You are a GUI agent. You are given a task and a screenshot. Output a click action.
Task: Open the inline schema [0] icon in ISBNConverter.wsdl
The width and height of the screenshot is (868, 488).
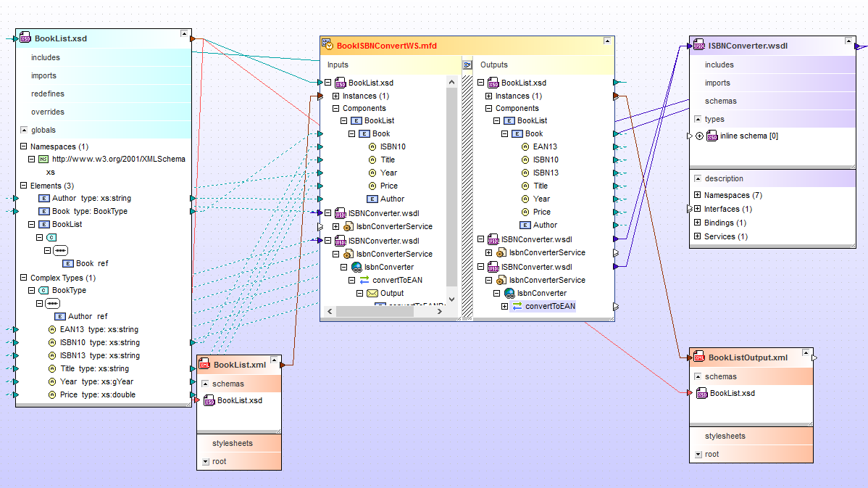(x=713, y=136)
